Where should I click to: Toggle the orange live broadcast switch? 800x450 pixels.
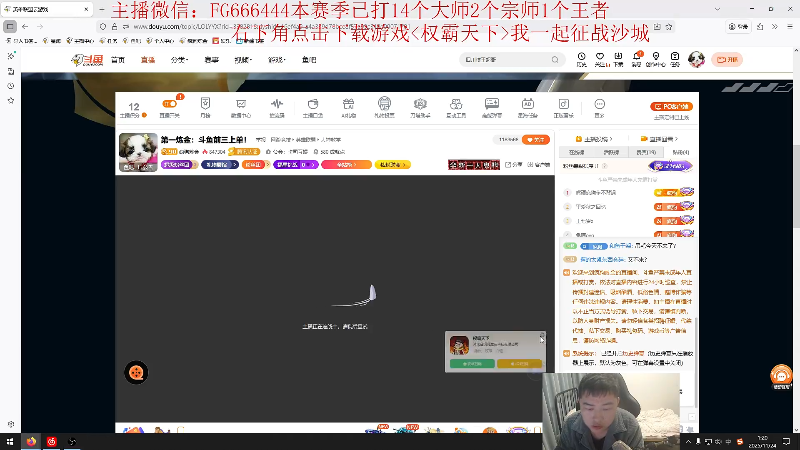click(169, 104)
